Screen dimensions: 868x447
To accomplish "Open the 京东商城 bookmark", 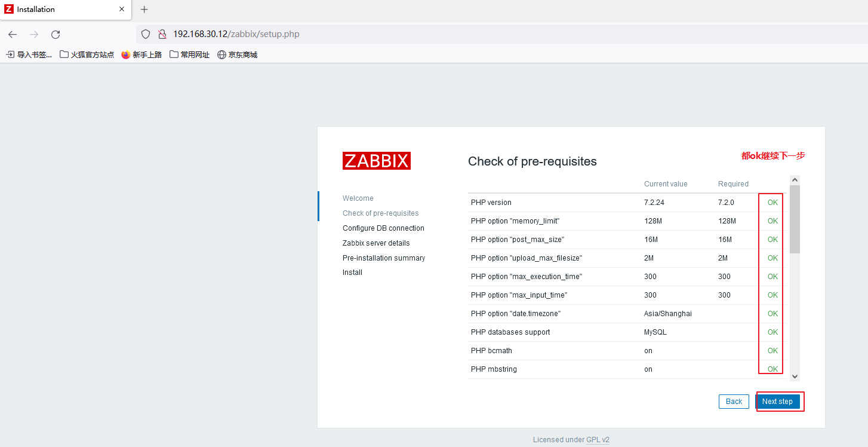I will [x=238, y=54].
